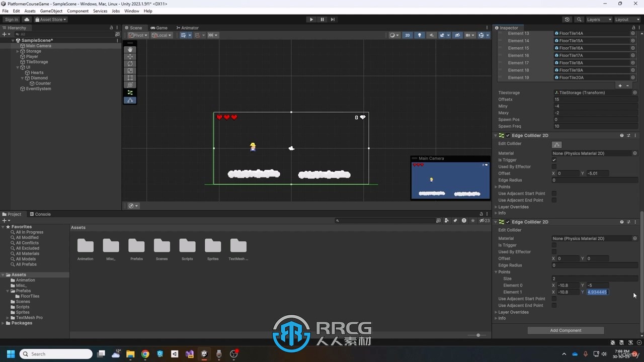This screenshot has width=644, height=362.
Task: Select the Rotate tool
Action: [130, 64]
